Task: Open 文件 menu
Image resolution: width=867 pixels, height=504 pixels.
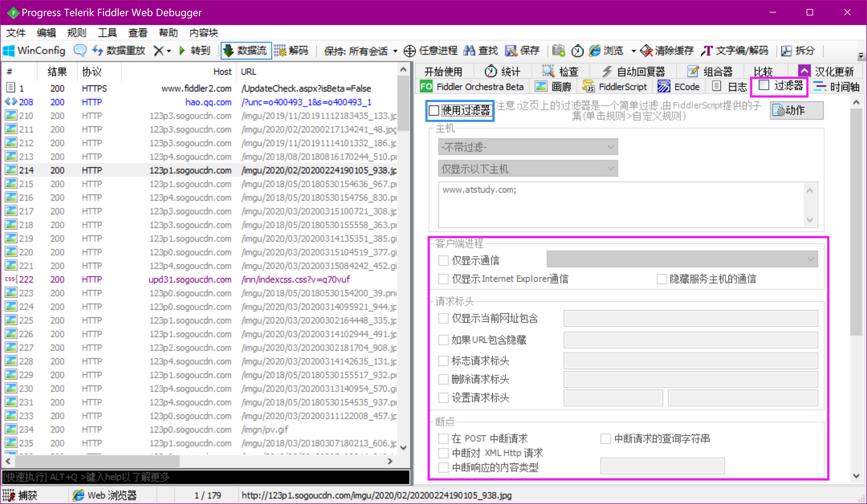Action: 16,33
